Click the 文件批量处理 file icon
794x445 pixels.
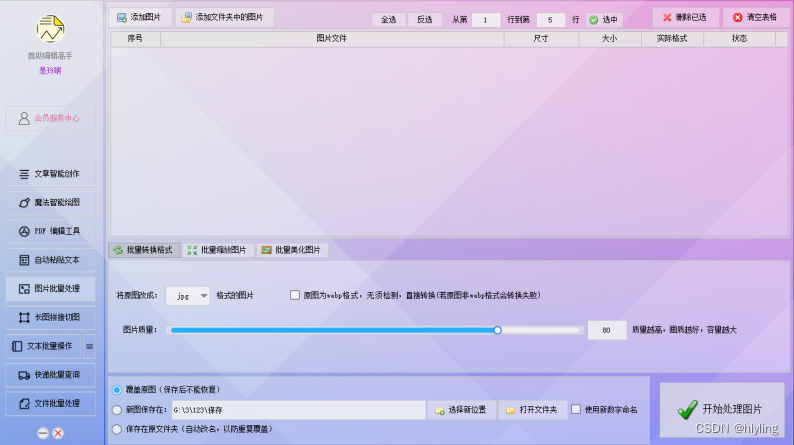pos(24,404)
